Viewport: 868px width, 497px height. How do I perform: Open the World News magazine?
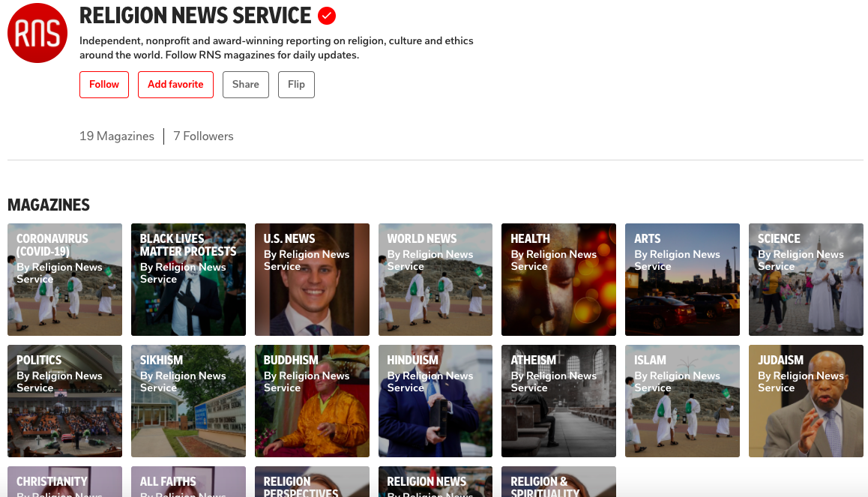pos(435,279)
